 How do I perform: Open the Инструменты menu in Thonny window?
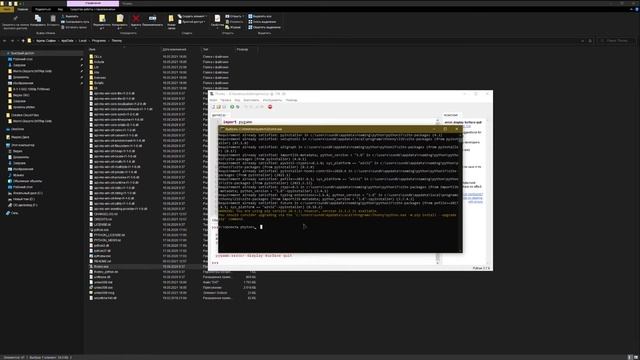(x=272, y=100)
